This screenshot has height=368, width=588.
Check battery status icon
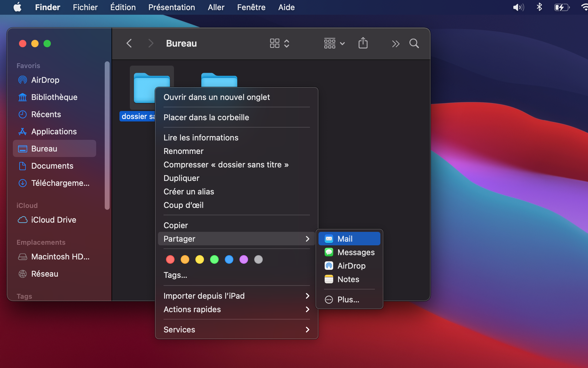pyautogui.click(x=562, y=7)
